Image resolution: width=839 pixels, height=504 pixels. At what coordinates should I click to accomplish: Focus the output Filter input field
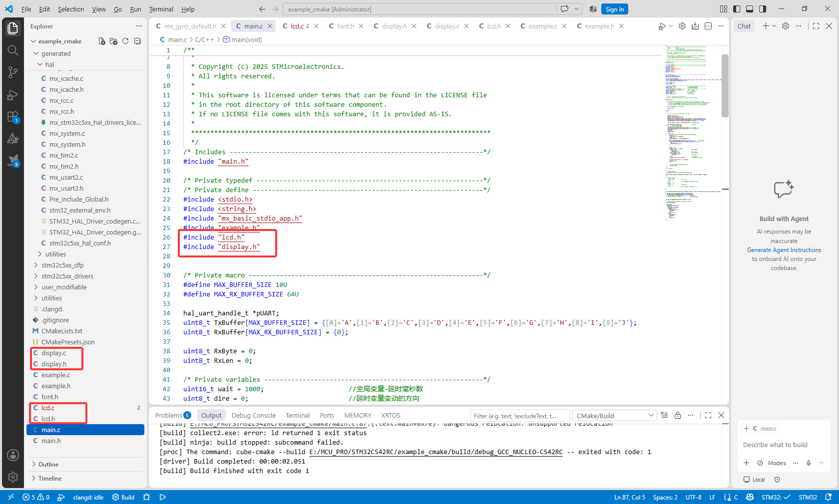(x=519, y=416)
